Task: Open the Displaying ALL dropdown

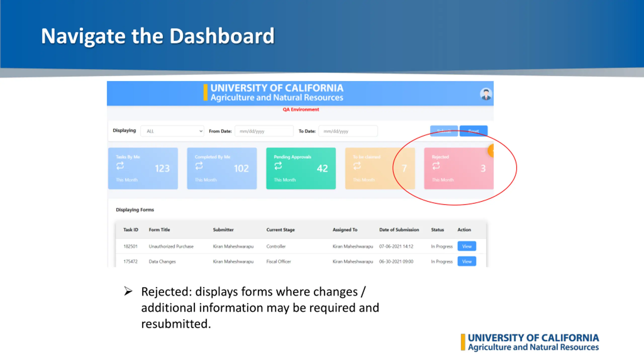Action: (172, 131)
